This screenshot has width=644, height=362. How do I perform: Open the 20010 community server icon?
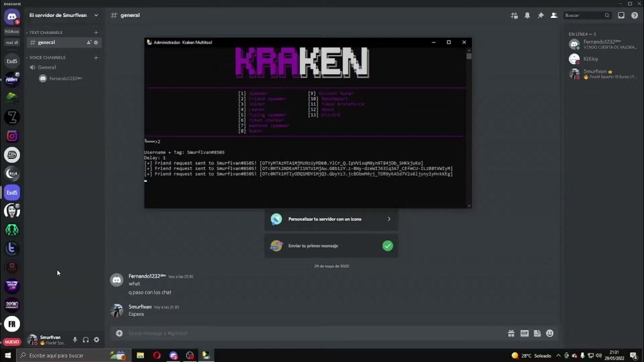pos(12,305)
